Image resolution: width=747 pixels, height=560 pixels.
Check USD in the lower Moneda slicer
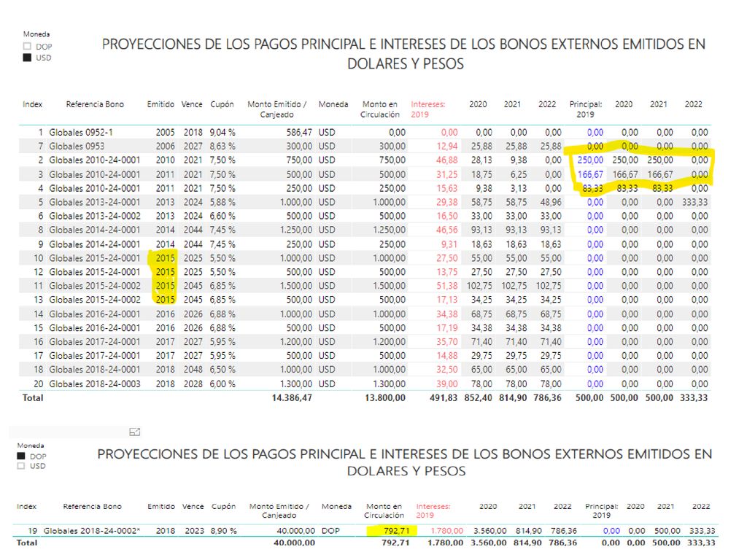tap(21, 466)
